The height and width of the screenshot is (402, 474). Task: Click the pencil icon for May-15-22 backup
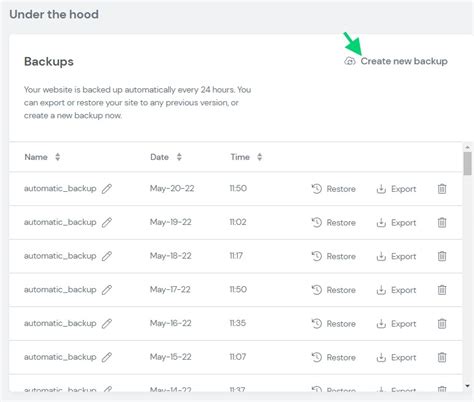[x=107, y=357]
